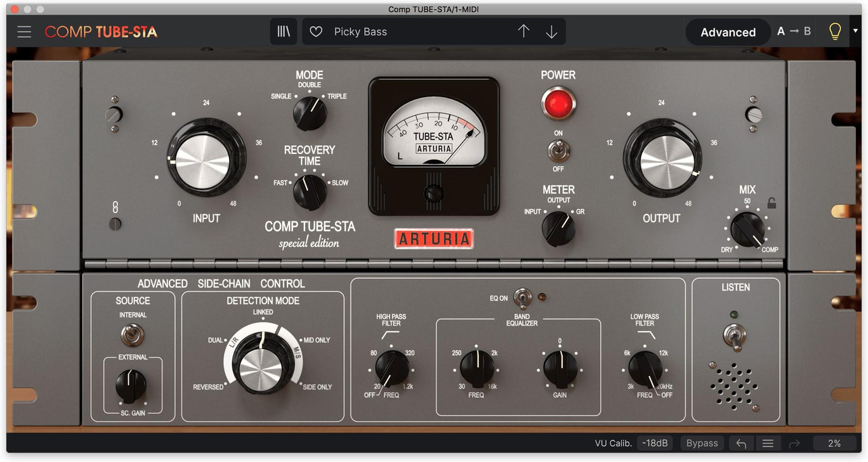The height and width of the screenshot is (462, 868).
Task: Click the LOW PASS FILTER freq knob
Action: pos(645,368)
